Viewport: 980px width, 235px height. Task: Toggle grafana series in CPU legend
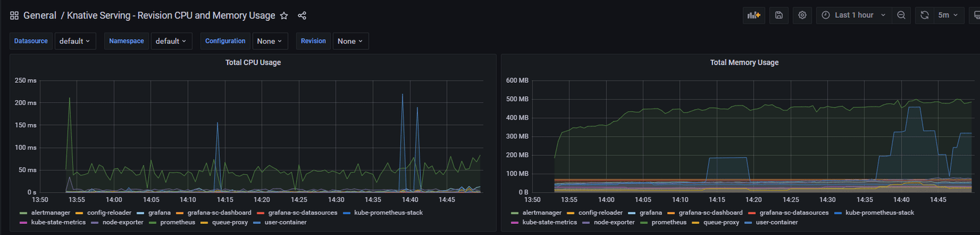click(x=159, y=213)
